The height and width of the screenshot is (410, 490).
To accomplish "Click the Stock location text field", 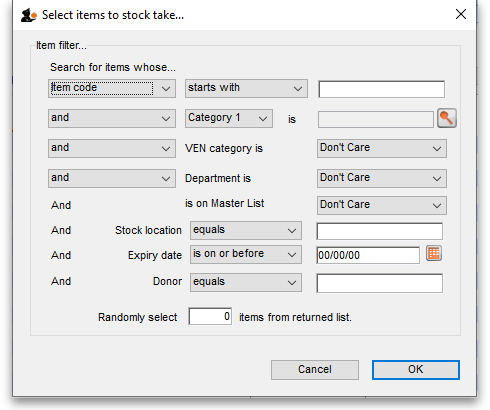I will pos(380,231).
